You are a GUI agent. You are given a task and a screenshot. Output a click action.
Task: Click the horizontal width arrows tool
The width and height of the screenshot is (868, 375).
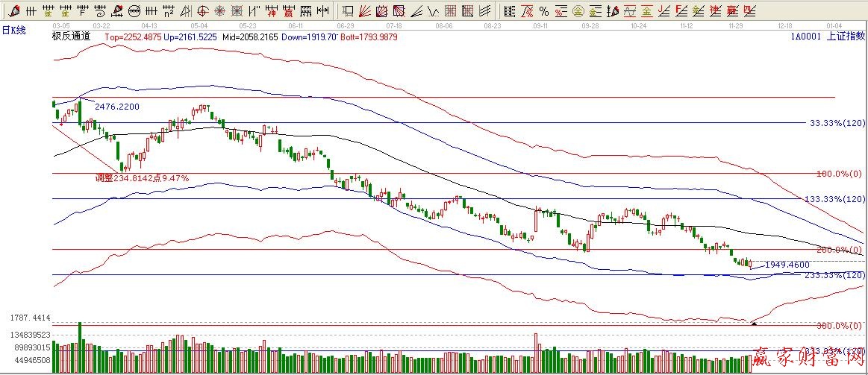[x=322, y=11]
